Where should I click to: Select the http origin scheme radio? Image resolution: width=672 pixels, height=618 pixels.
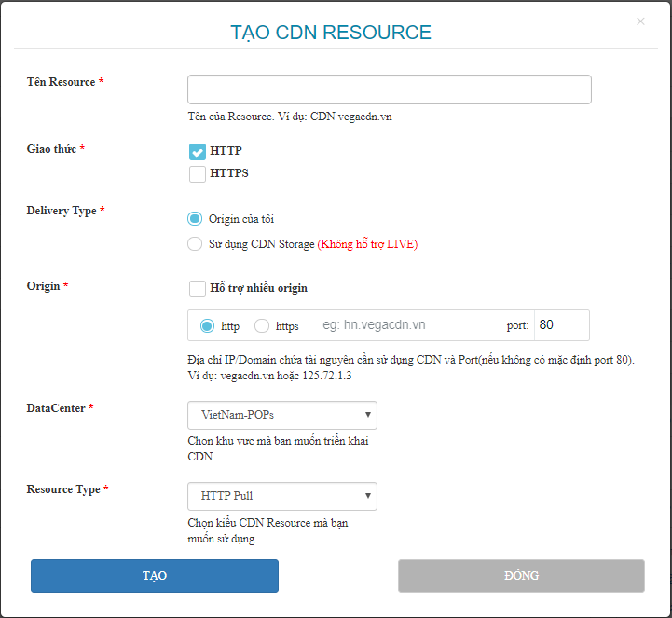(207, 326)
